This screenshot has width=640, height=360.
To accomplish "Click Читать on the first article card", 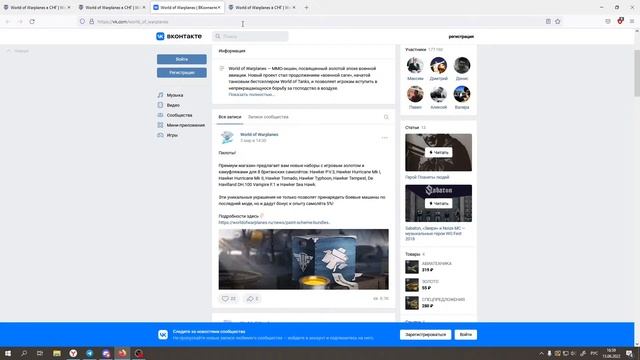I will pos(439,152).
